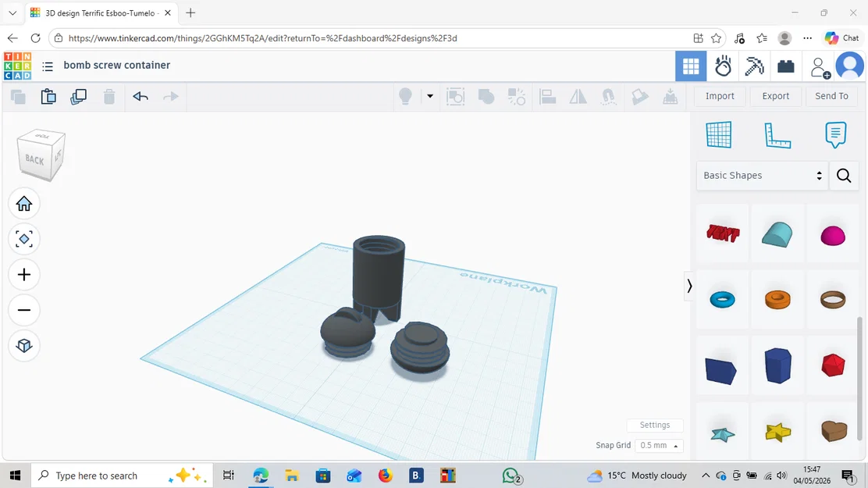Redo the last action

coord(170,96)
